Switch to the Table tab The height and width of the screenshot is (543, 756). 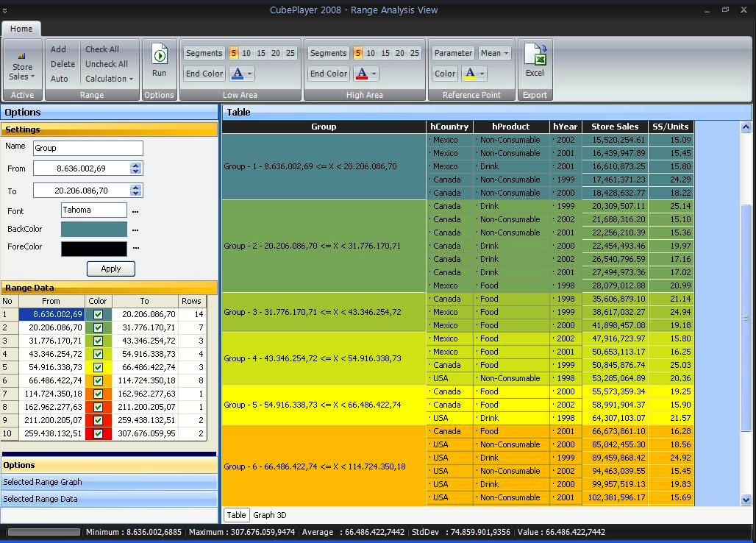tap(236, 515)
